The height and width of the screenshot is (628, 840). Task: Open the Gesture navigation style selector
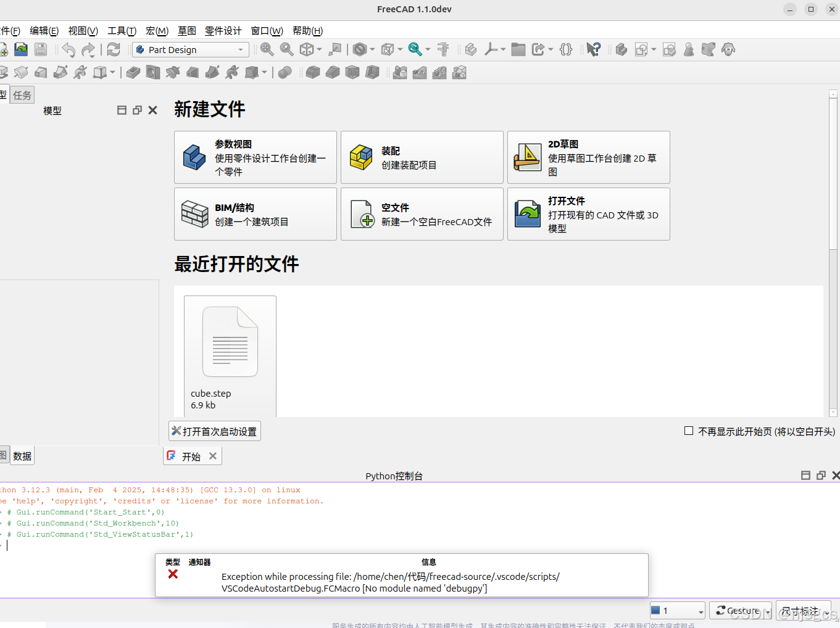click(x=741, y=610)
